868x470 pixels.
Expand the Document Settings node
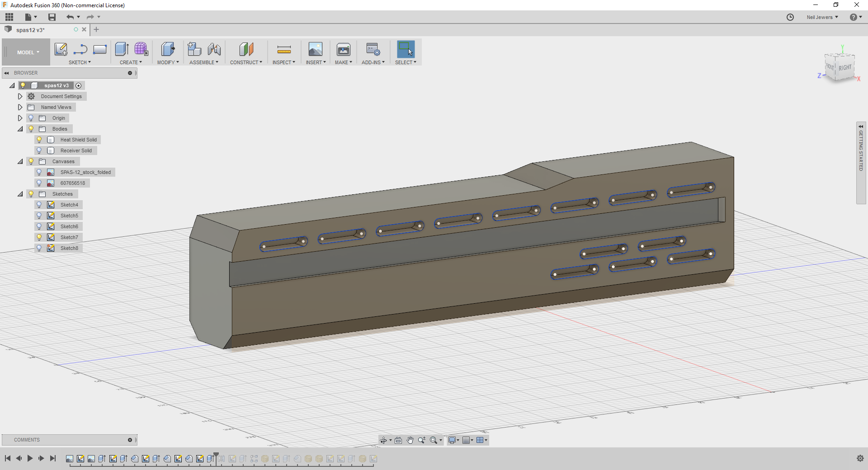[x=20, y=96]
